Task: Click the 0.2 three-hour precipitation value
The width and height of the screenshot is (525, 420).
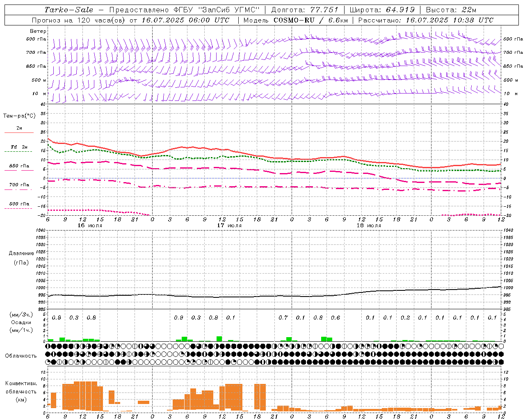Action: tap(405, 318)
